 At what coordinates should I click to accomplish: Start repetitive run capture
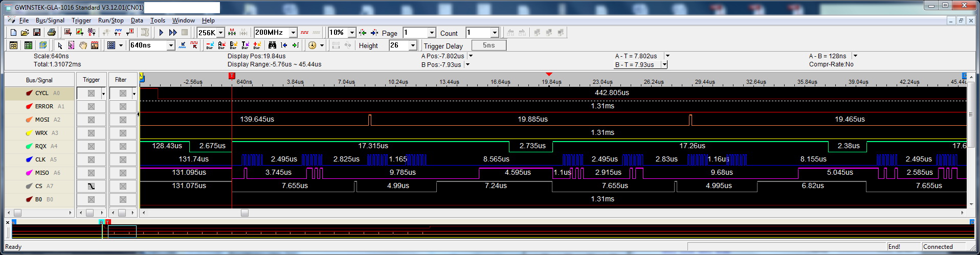tap(173, 33)
